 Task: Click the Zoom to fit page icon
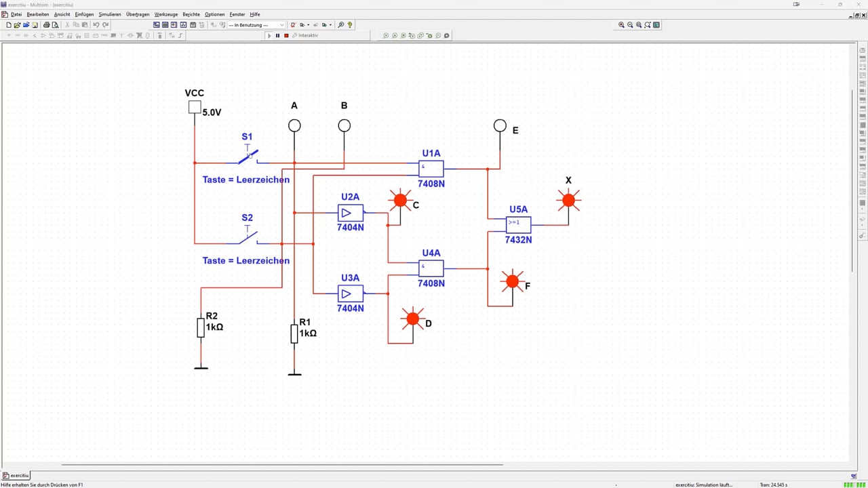(648, 25)
